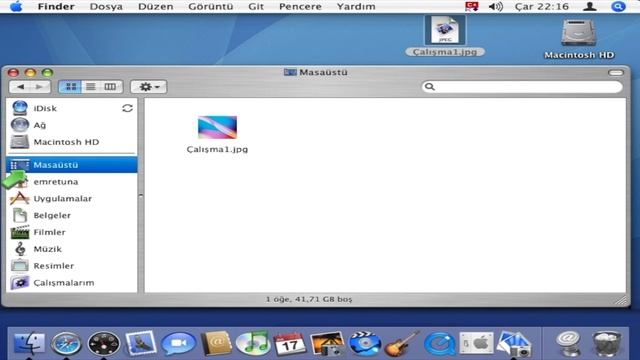The height and width of the screenshot is (360, 640).
Task: Go forward with the right arrow button
Action: pyautogui.click(x=40, y=87)
